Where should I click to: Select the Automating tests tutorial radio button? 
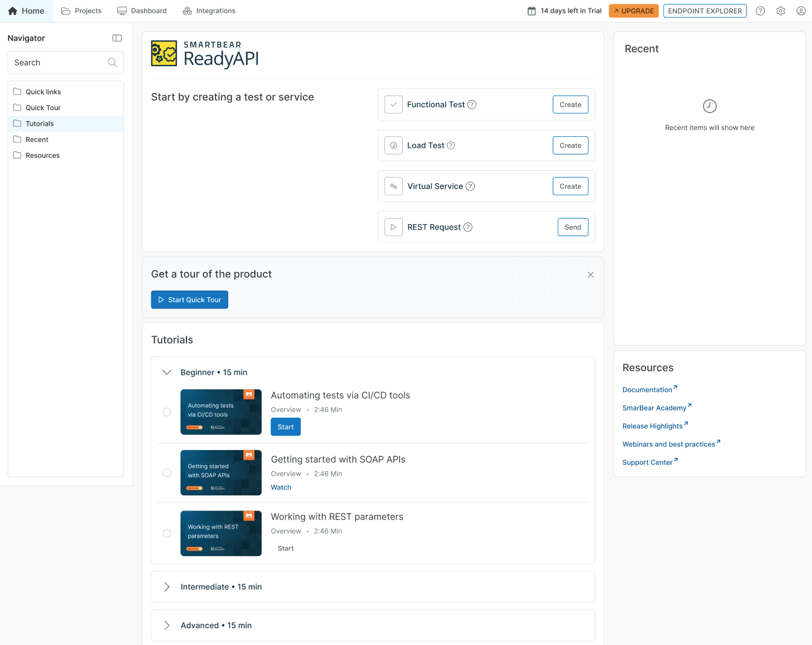click(x=167, y=412)
